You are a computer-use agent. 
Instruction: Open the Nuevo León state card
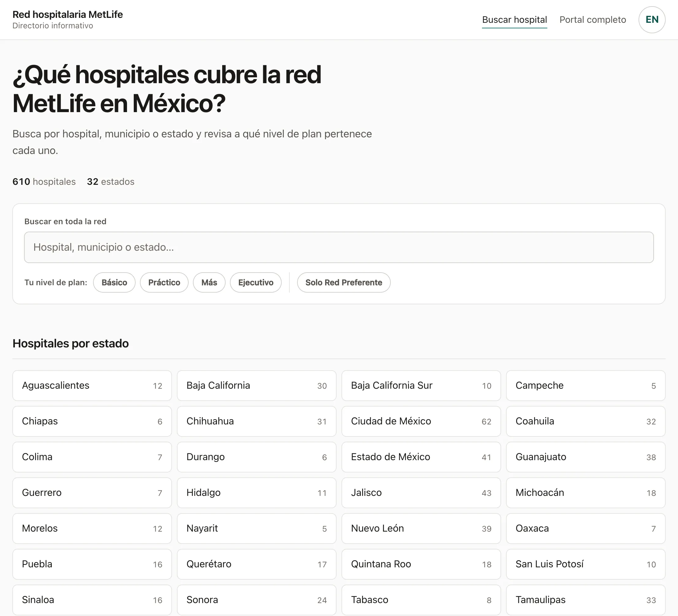pos(421,528)
